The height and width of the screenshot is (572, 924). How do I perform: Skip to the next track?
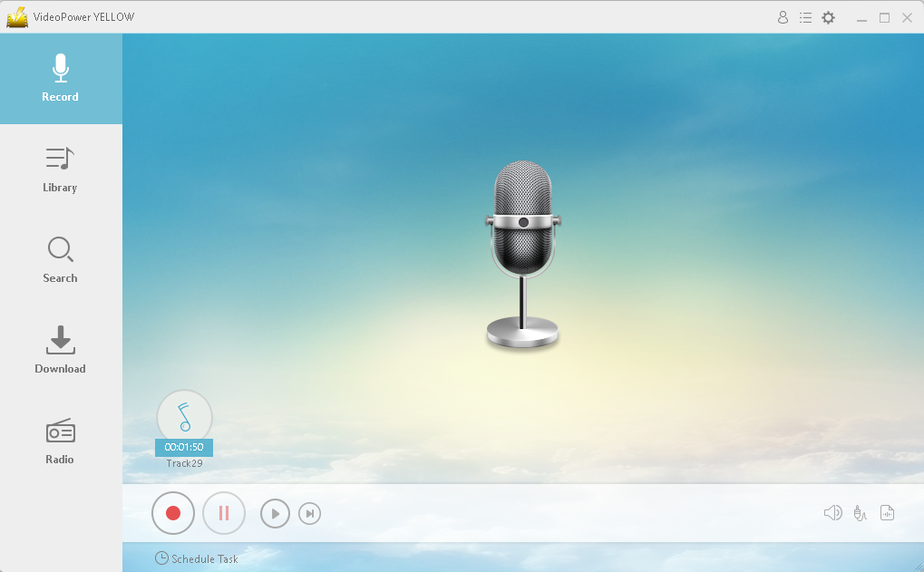[309, 513]
